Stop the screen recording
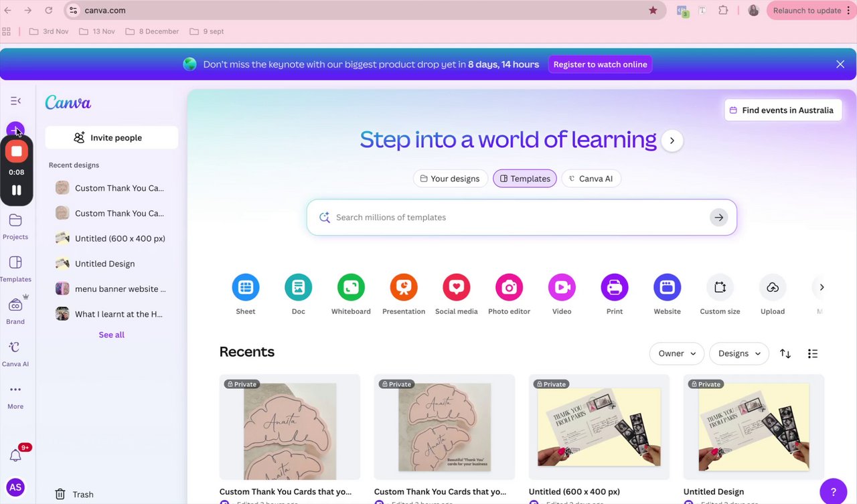This screenshot has height=504, width=857. tap(16, 151)
